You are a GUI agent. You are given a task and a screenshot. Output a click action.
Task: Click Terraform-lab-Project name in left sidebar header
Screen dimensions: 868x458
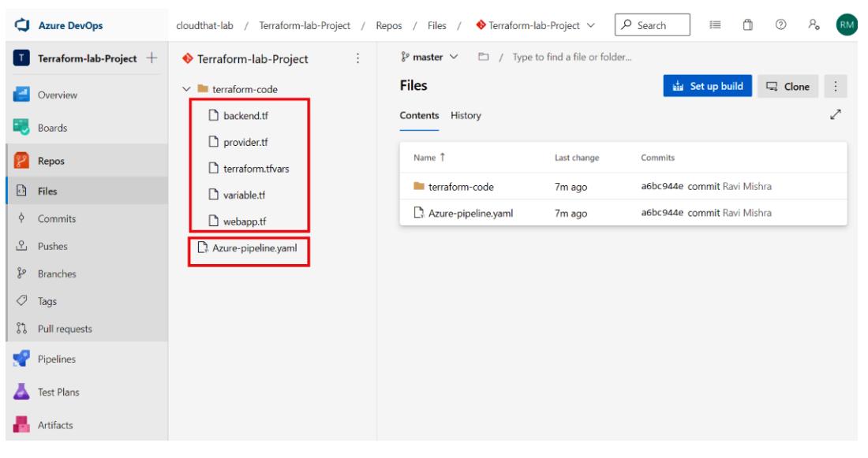pos(88,58)
